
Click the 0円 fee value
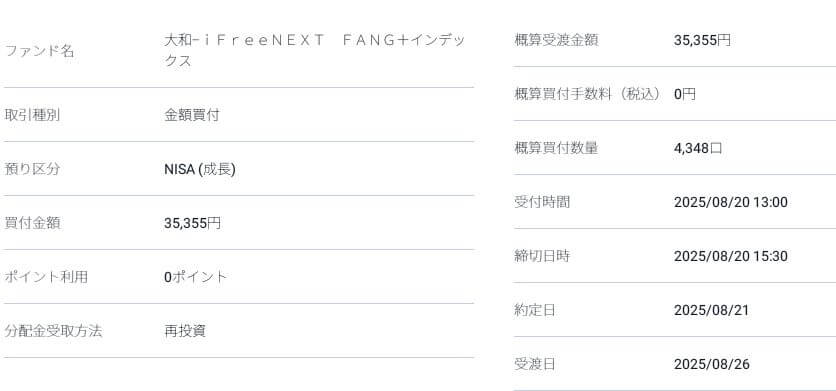(x=685, y=94)
